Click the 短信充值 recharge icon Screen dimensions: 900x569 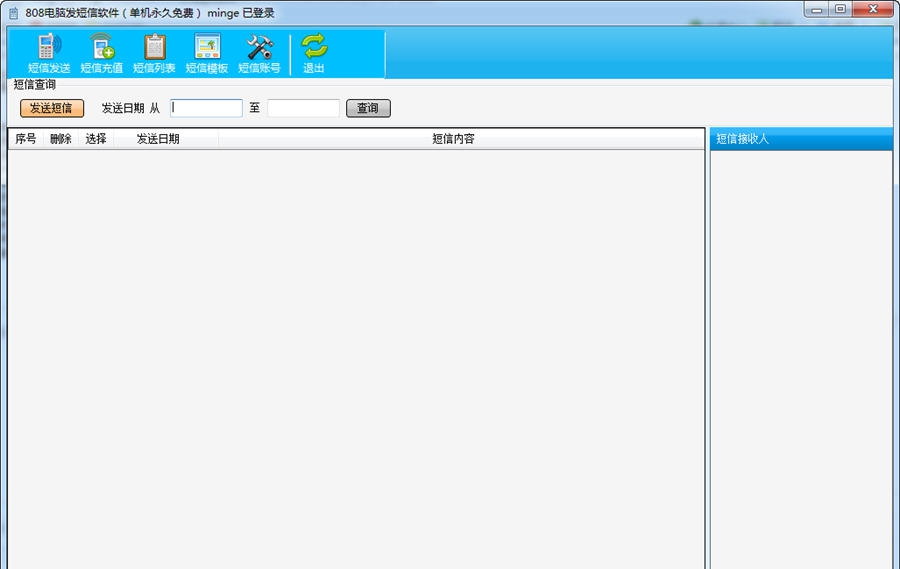coord(101,53)
